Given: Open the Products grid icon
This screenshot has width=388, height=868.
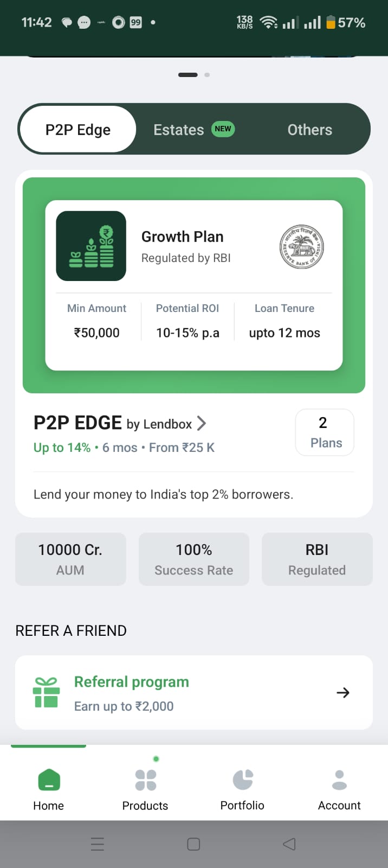Looking at the screenshot, I should (x=145, y=780).
